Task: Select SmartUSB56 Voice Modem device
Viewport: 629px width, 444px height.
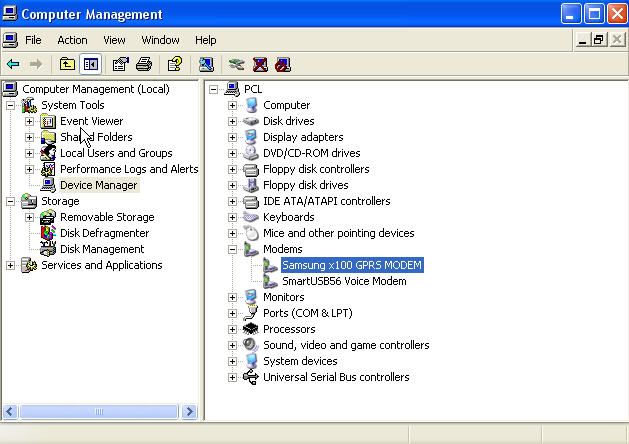Action: 343,281
